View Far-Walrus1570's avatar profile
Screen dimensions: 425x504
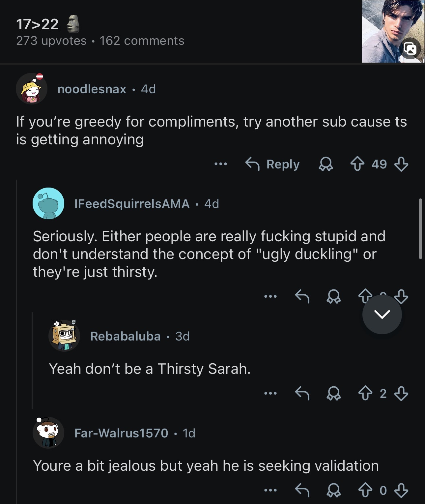48,432
